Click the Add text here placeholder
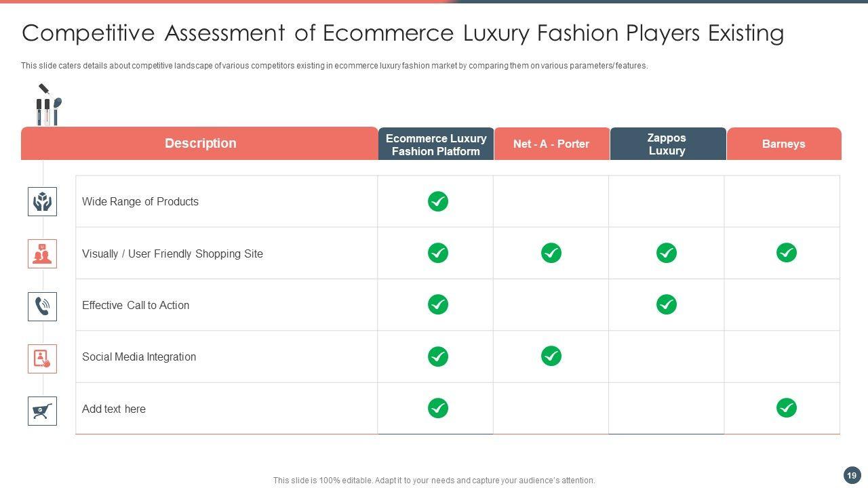Image resolution: width=868 pixels, height=488 pixels. [x=114, y=409]
